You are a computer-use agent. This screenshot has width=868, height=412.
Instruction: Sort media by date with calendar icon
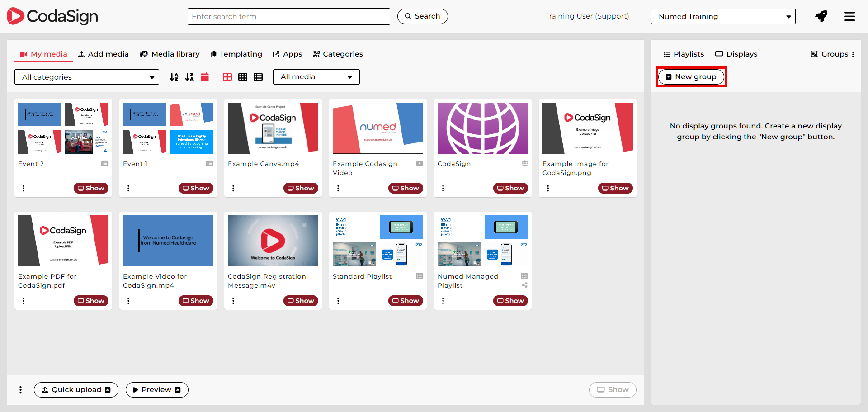pyautogui.click(x=205, y=77)
